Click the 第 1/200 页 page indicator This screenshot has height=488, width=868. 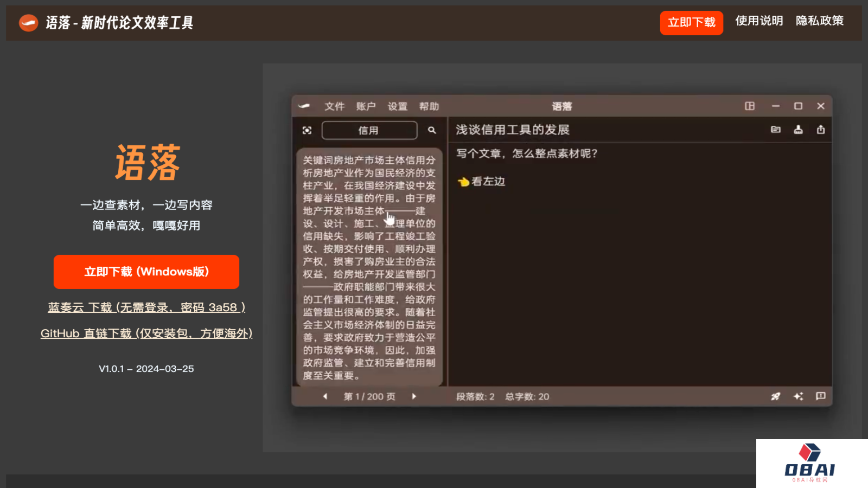click(368, 396)
